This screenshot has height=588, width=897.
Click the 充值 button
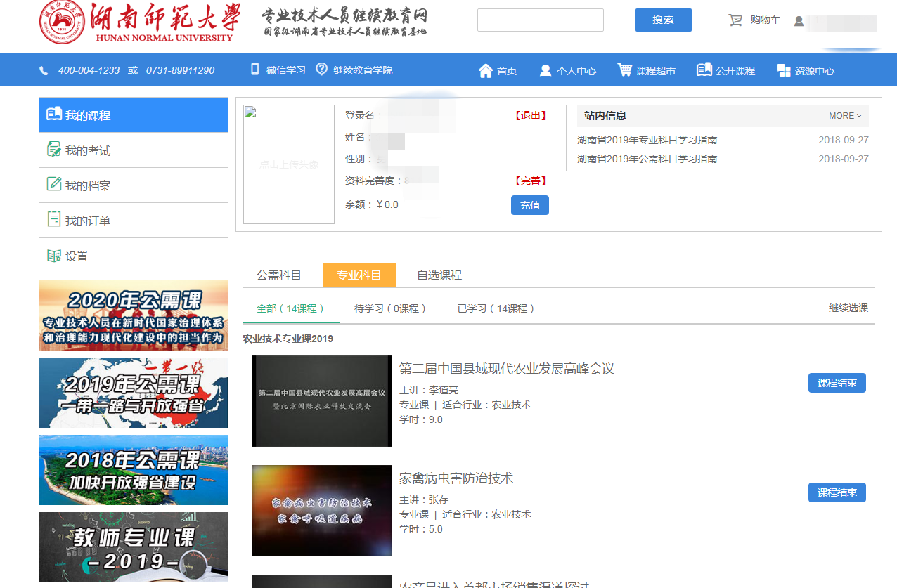529,205
